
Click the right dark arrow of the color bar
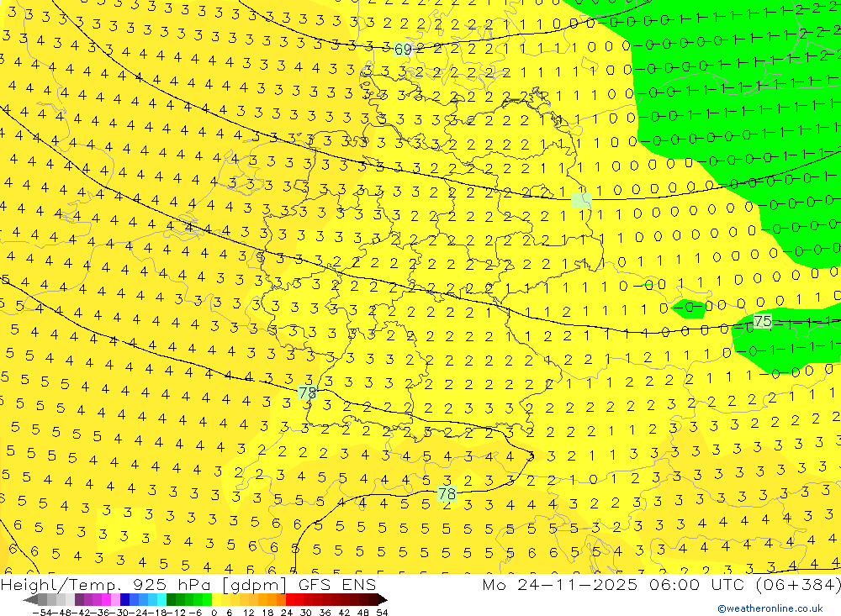pos(383,599)
